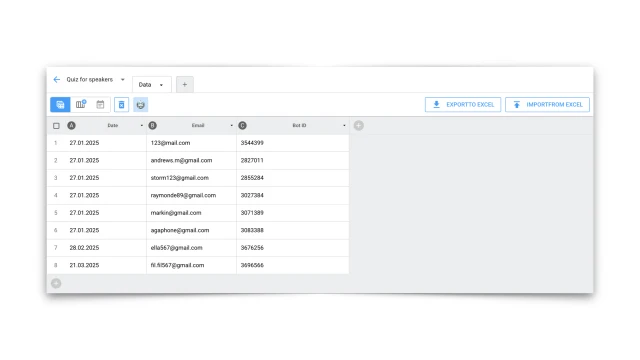
Task: Open the Data tab dropdown arrow
Action: click(x=161, y=85)
